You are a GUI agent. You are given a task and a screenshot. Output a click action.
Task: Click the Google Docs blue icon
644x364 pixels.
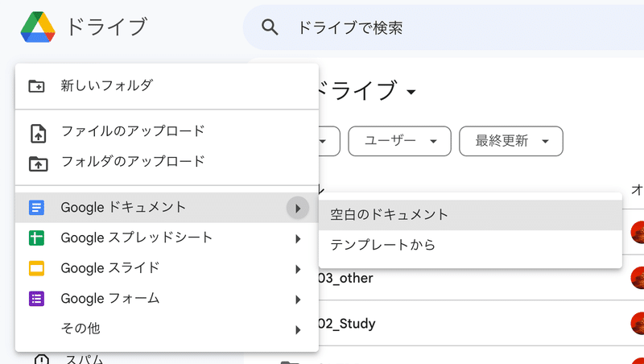click(36, 208)
